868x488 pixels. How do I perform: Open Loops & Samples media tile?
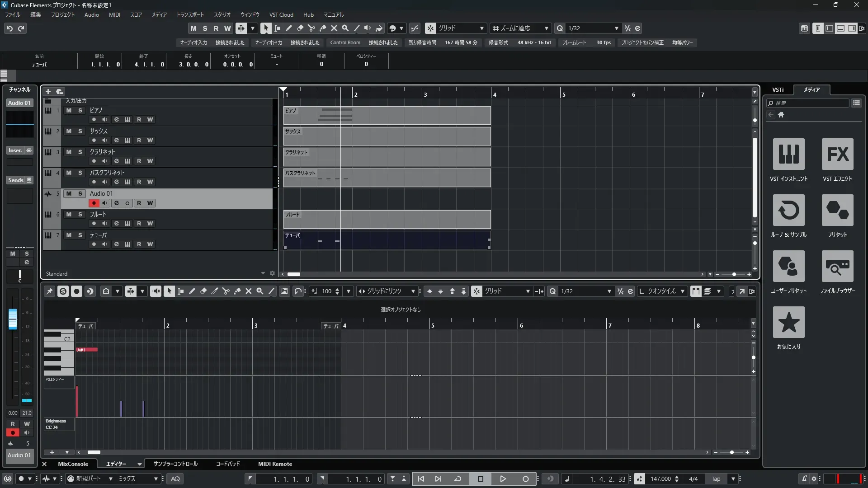pyautogui.click(x=788, y=210)
